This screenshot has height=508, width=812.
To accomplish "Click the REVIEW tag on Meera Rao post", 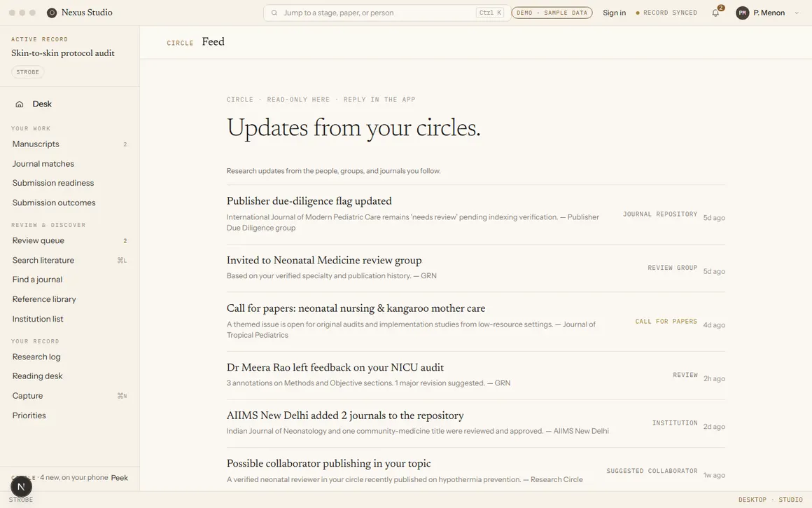I will point(685,375).
